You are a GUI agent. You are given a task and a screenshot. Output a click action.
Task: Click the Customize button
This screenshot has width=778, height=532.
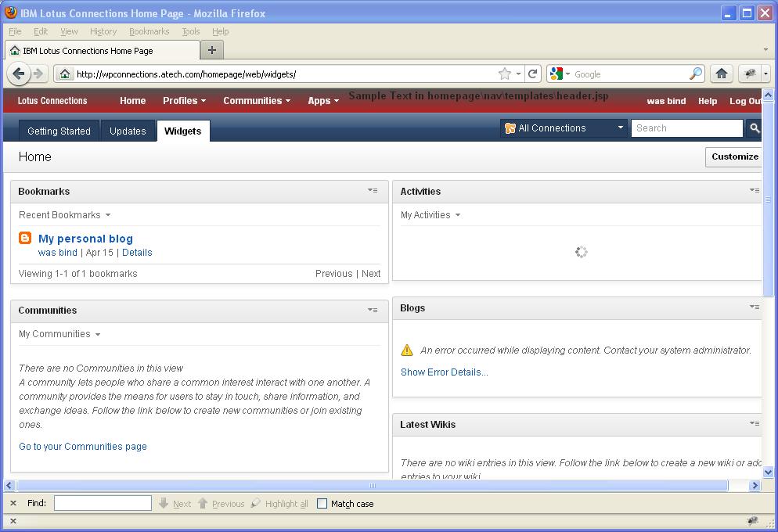(x=734, y=156)
